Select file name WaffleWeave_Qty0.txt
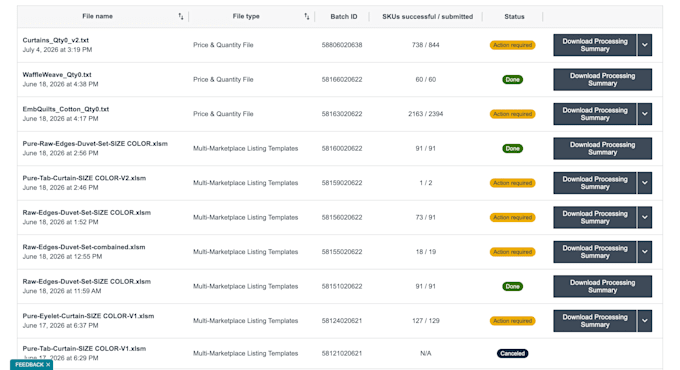The width and height of the screenshot is (680, 370). pyautogui.click(x=57, y=75)
